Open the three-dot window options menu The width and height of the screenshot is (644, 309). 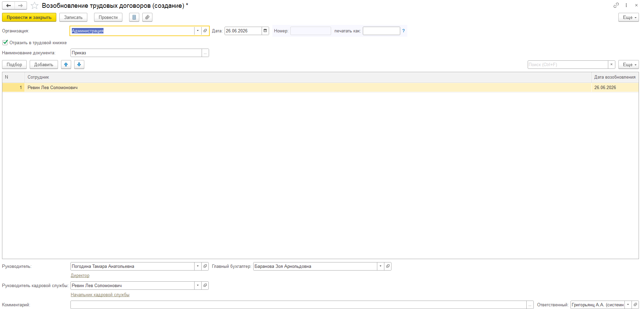[x=626, y=5]
